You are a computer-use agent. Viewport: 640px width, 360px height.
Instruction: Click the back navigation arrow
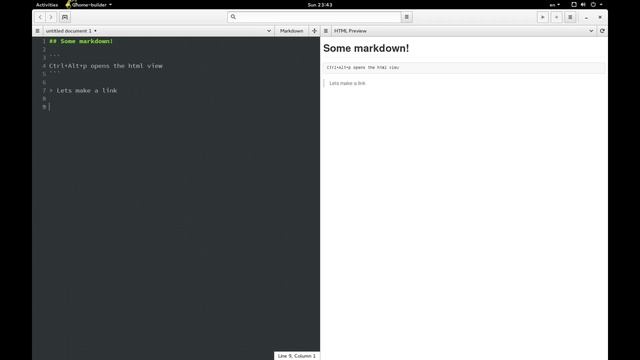(x=40, y=17)
